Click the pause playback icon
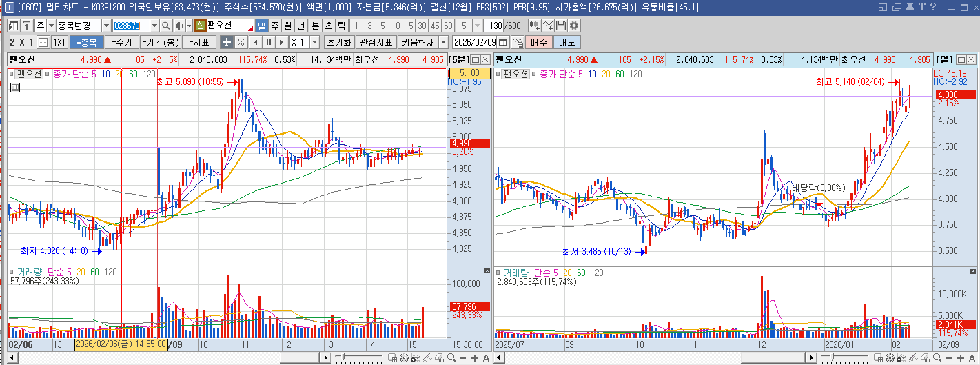 coord(269,42)
